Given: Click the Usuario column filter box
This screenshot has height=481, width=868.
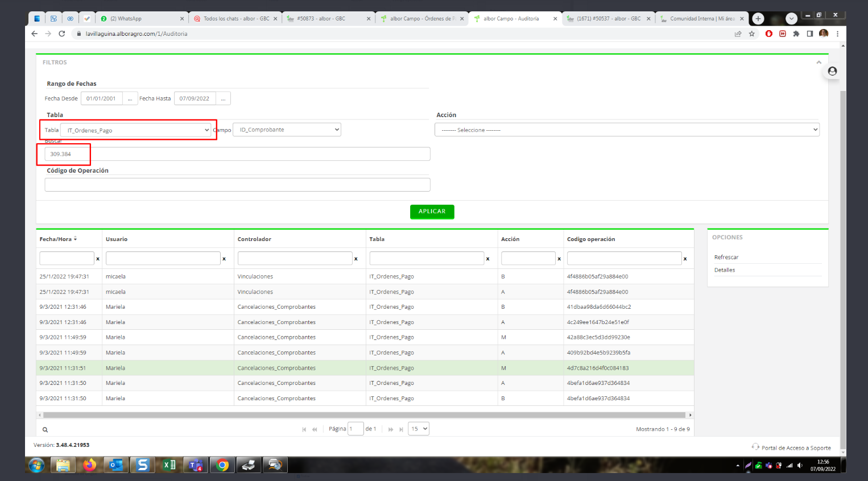Looking at the screenshot, I should [163, 258].
